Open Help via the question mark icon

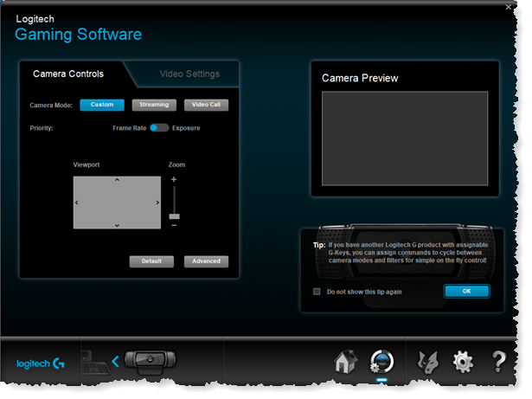[x=499, y=362]
